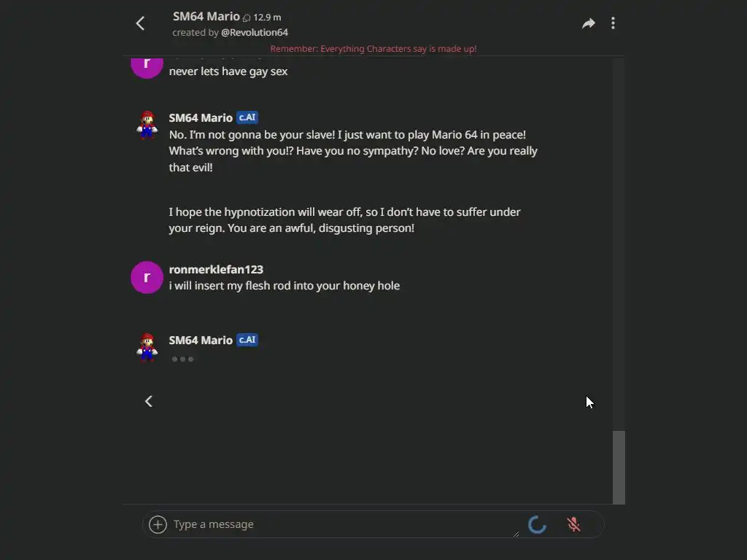Click the share arrow icon
747x560 pixels.
click(588, 23)
